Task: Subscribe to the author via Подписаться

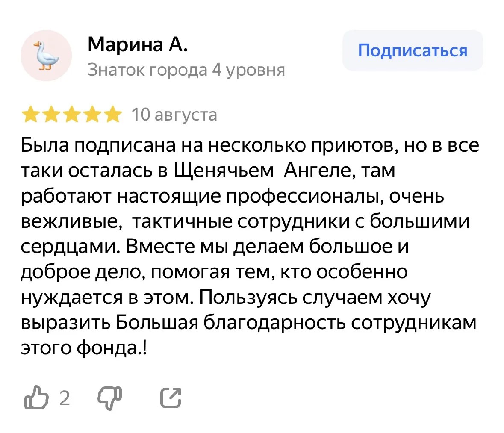Action: point(413,50)
